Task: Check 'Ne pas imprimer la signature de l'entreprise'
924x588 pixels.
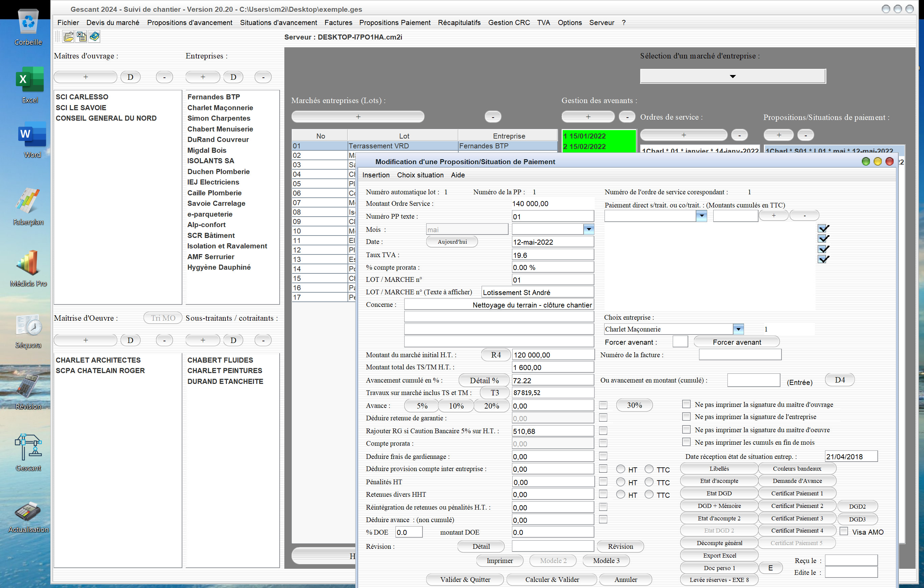Action: [686, 416]
